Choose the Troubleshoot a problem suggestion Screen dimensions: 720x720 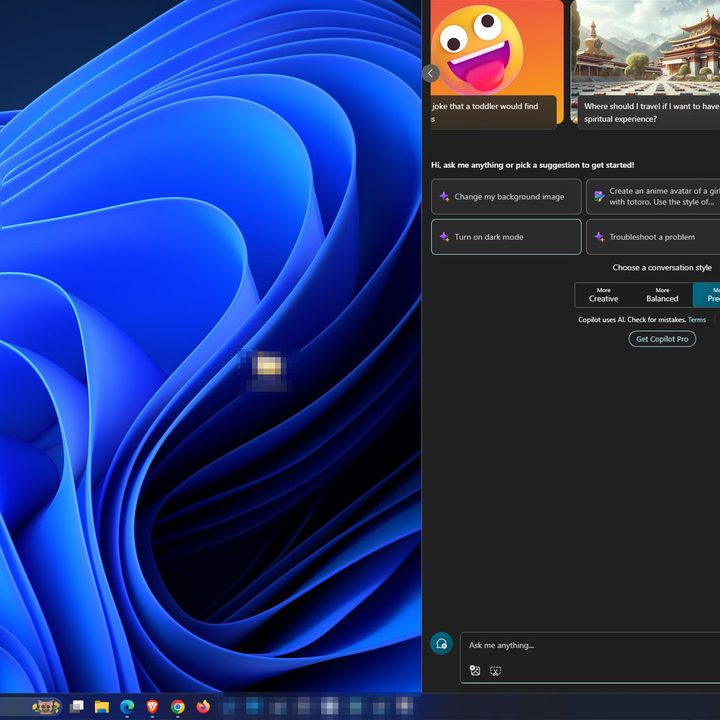tap(653, 237)
